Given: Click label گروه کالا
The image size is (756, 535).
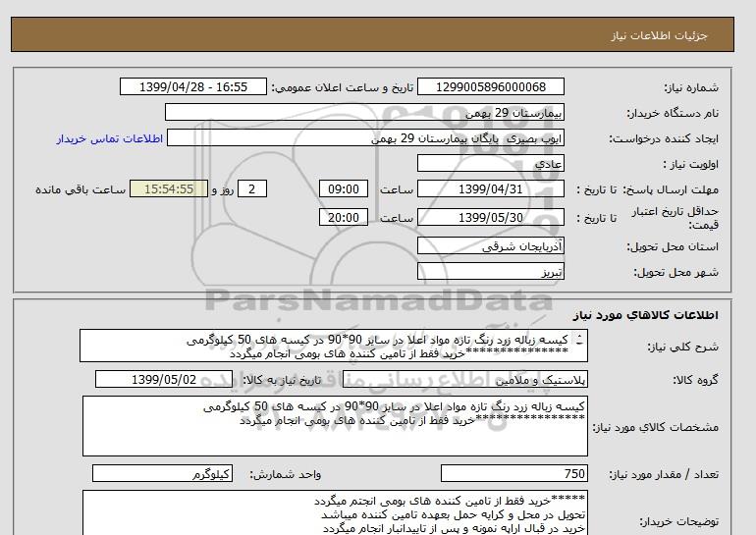Looking at the screenshot, I should click(696, 380).
